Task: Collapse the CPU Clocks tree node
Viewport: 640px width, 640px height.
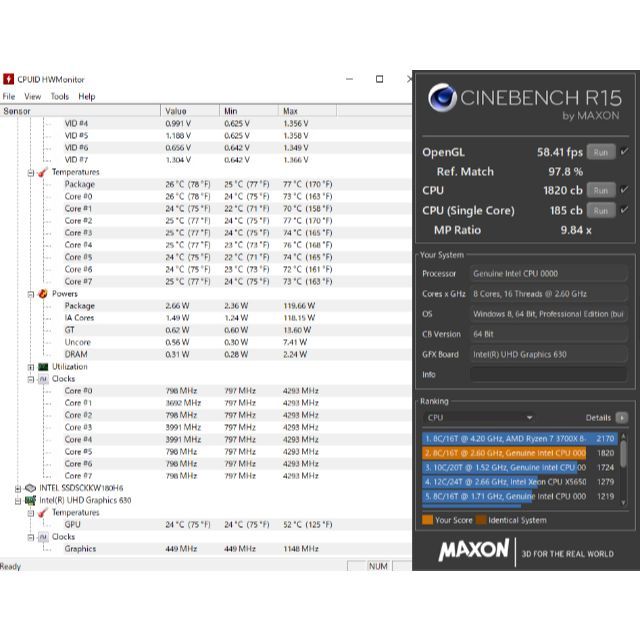Action: [31, 380]
